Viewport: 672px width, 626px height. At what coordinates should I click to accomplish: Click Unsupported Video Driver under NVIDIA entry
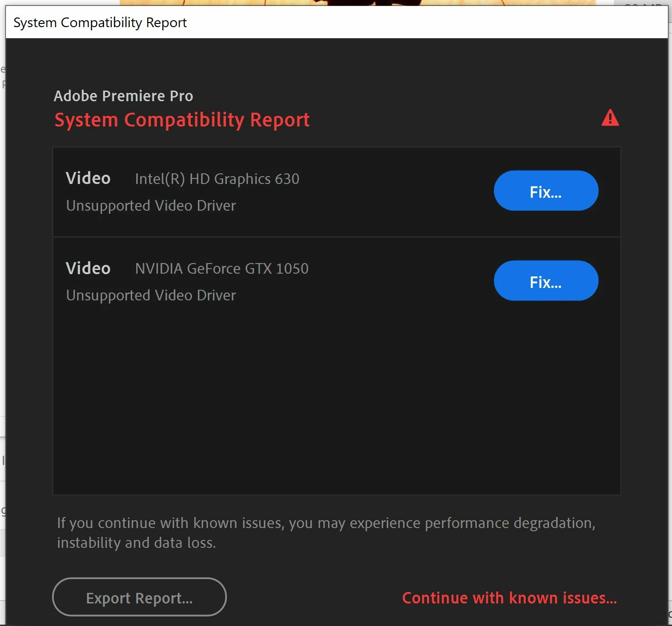pyautogui.click(x=151, y=295)
